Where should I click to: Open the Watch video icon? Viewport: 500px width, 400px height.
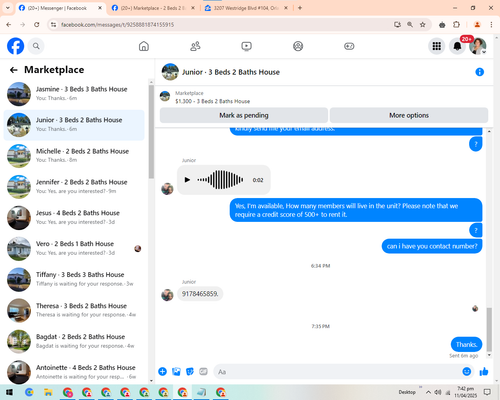[x=246, y=46]
